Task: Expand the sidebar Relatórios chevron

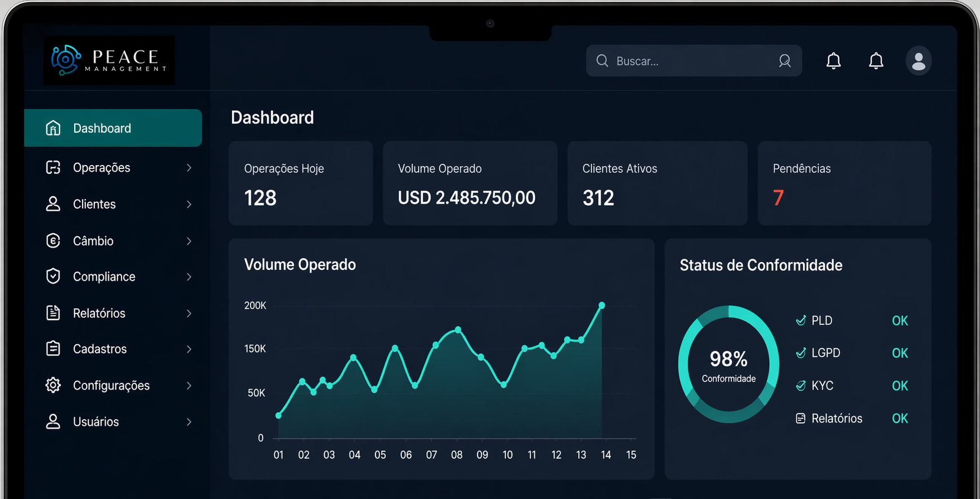Action: point(189,313)
